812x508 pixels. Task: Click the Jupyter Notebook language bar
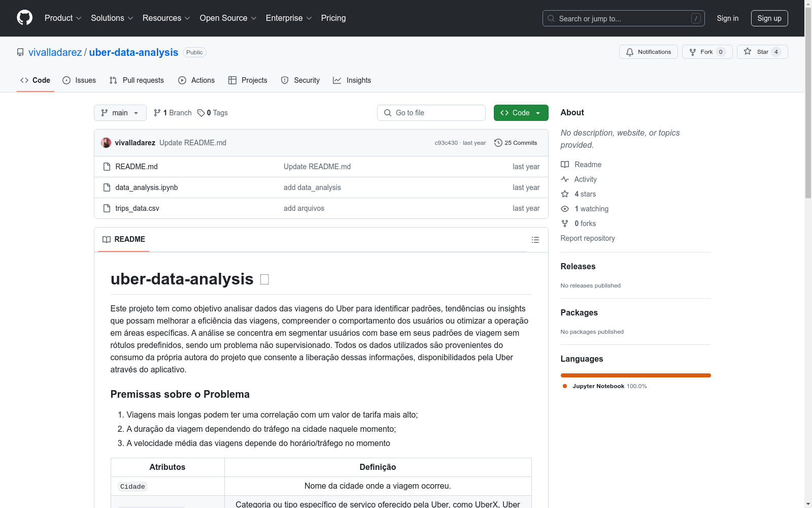point(636,375)
